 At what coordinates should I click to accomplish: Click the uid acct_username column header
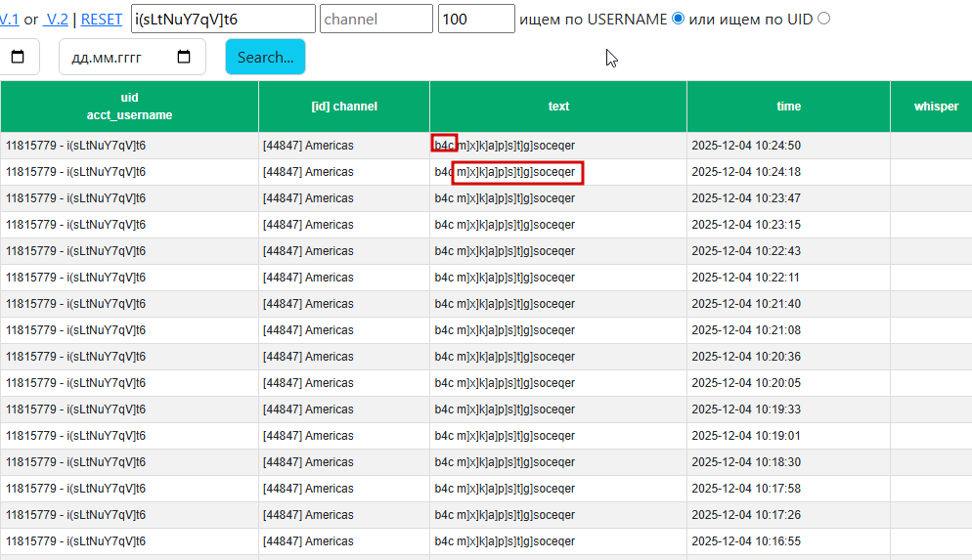click(129, 107)
